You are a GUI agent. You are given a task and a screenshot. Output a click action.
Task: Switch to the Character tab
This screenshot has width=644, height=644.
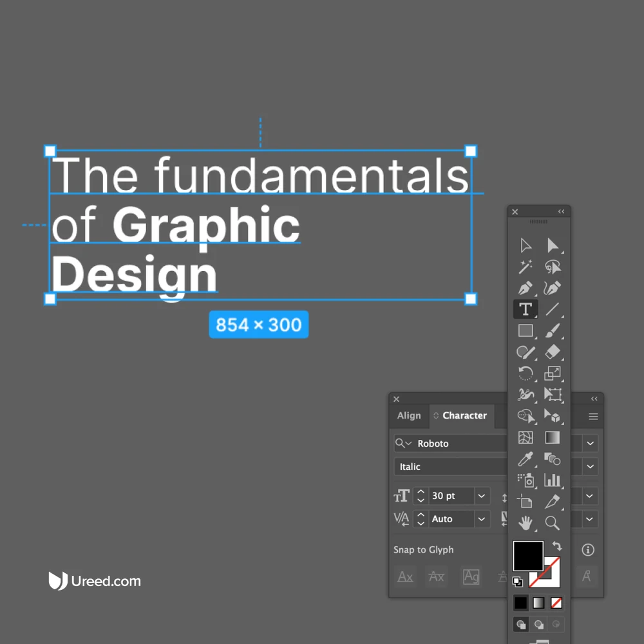462,415
